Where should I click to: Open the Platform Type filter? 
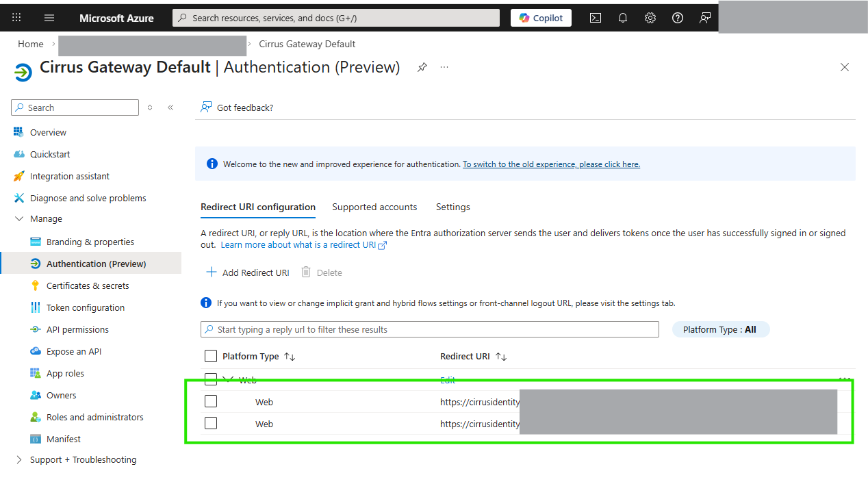pyautogui.click(x=720, y=329)
